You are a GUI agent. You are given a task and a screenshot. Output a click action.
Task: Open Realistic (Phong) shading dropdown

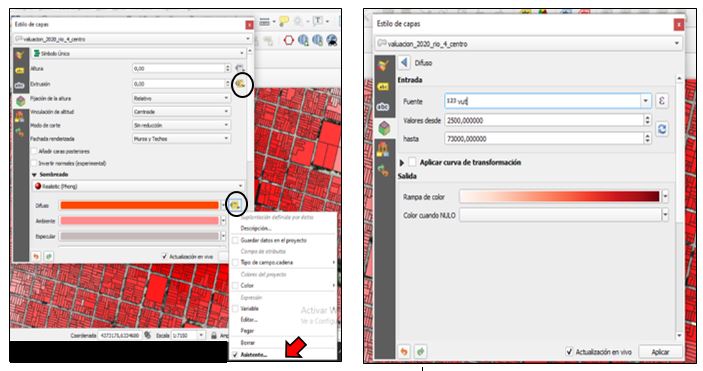(138, 186)
